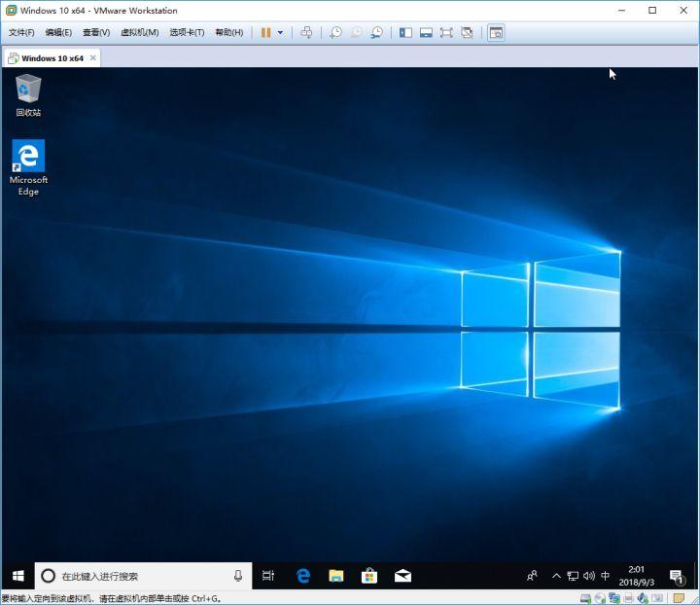This screenshot has height=605, width=700.
Task: Select the Microsoft Edge desktop shortcut
Action: pyautogui.click(x=28, y=167)
